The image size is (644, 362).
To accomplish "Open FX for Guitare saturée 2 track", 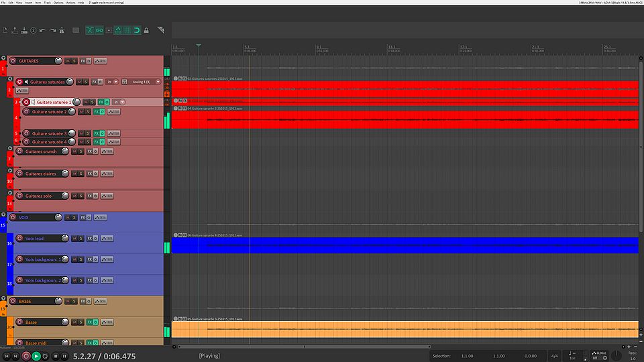I will [x=95, y=112].
